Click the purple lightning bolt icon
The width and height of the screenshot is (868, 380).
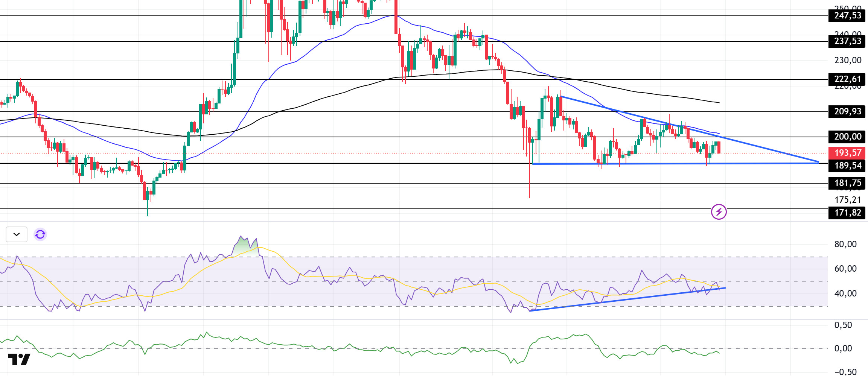[x=719, y=212]
